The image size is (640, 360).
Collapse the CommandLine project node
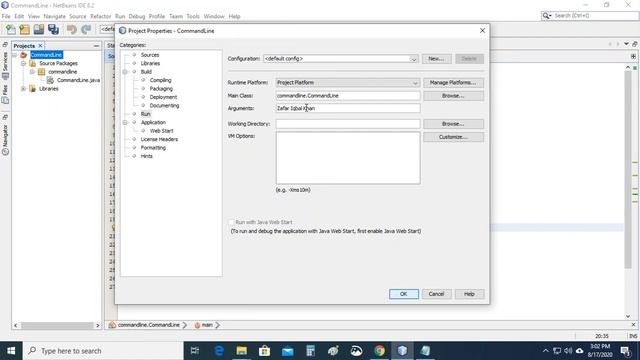(15, 55)
